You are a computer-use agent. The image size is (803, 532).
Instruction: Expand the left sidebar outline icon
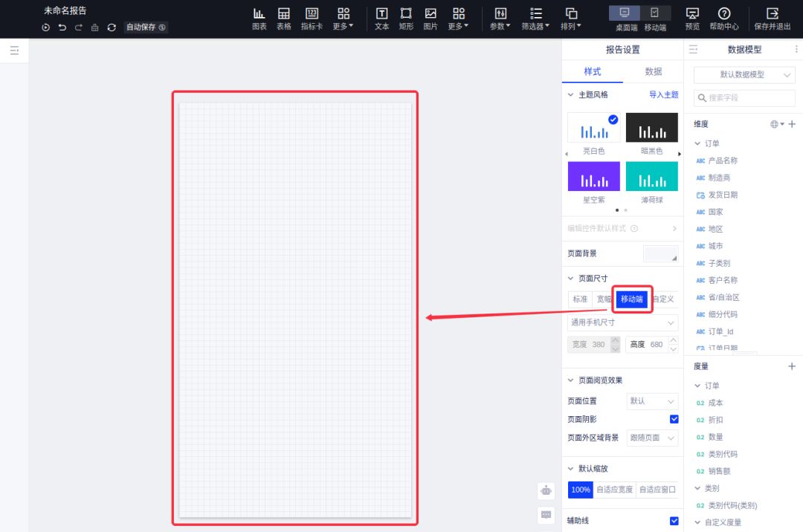pyautogui.click(x=14, y=50)
